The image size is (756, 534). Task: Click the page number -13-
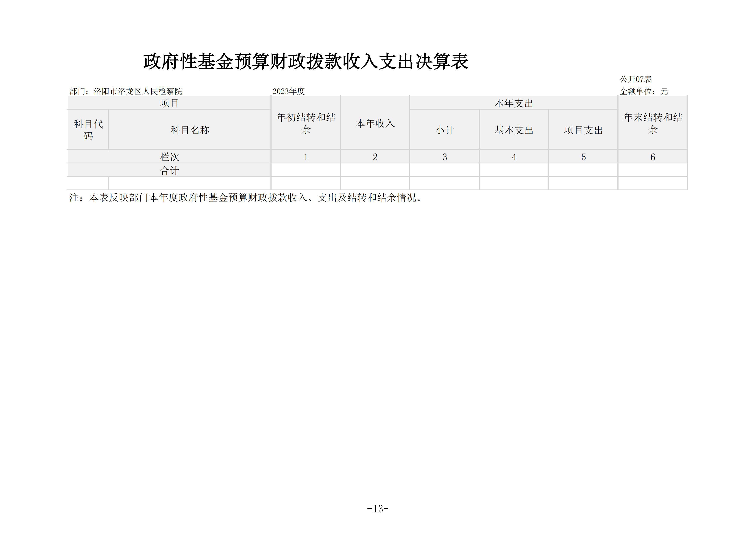(x=378, y=509)
